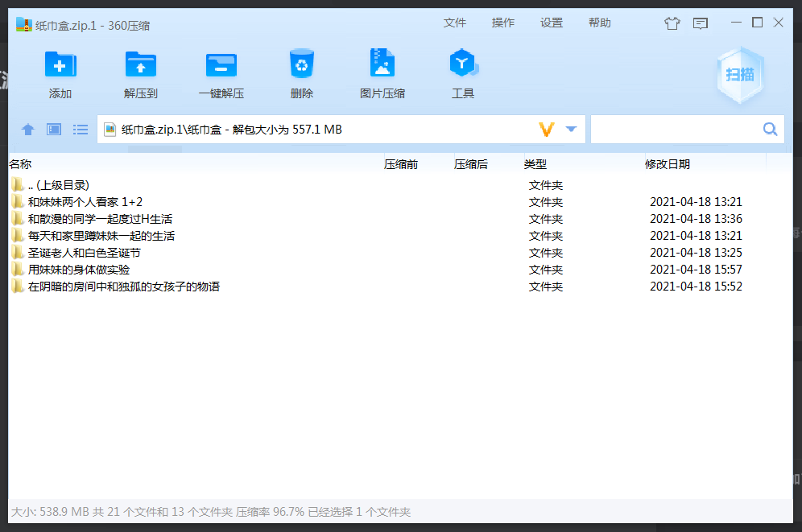
Task: Select the folder 在阴暗的房间中和独孤的女孩子的物语
Action: 124,287
